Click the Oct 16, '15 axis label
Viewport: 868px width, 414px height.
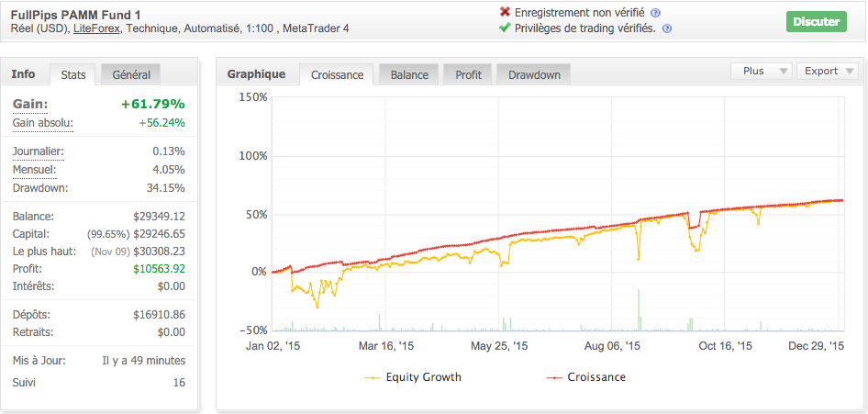coord(725,346)
